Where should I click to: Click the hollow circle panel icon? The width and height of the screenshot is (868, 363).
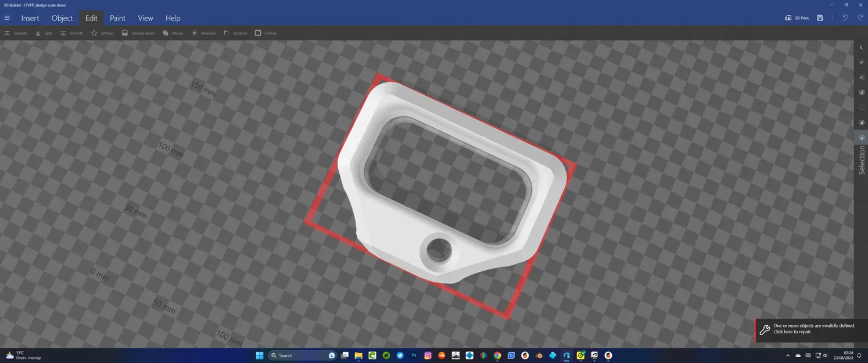point(862,107)
